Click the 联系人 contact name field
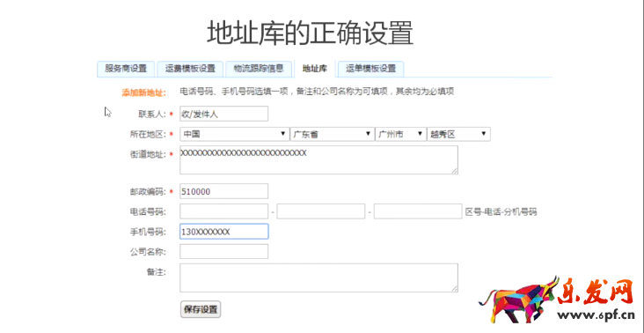Image resolution: width=644 pixels, height=333 pixels. [x=223, y=114]
